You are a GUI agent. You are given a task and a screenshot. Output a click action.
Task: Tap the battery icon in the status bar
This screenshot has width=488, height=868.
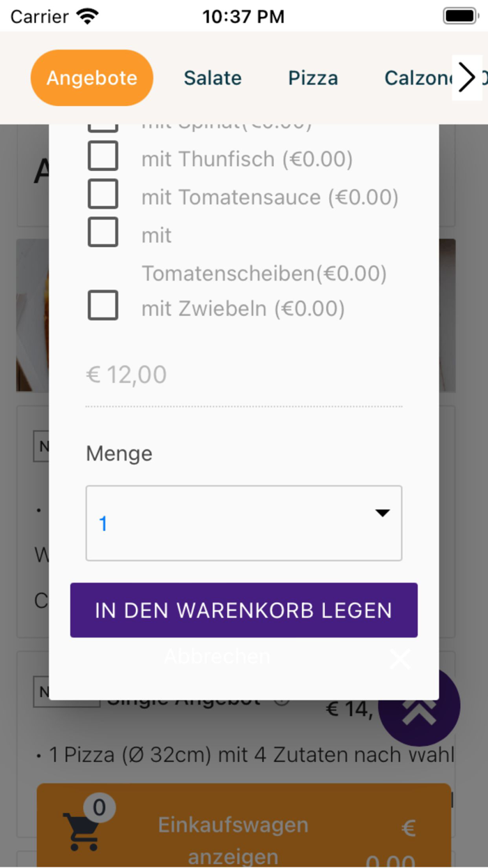[459, 14]
